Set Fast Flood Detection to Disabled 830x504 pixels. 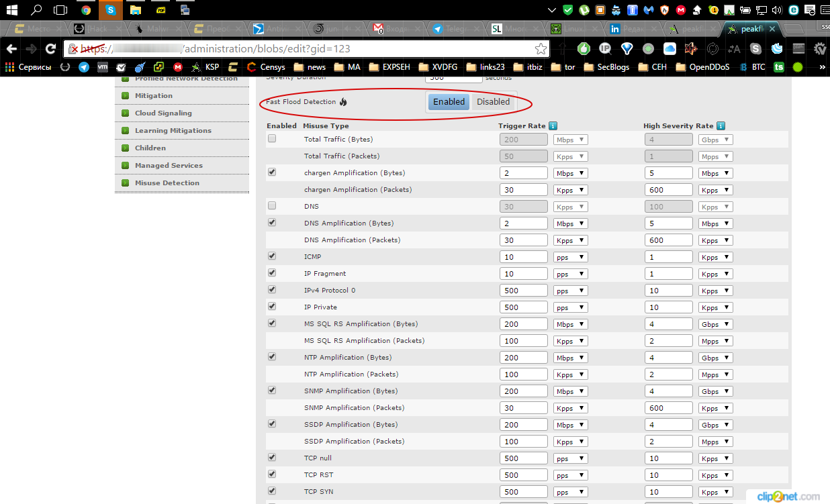[494, 102]
